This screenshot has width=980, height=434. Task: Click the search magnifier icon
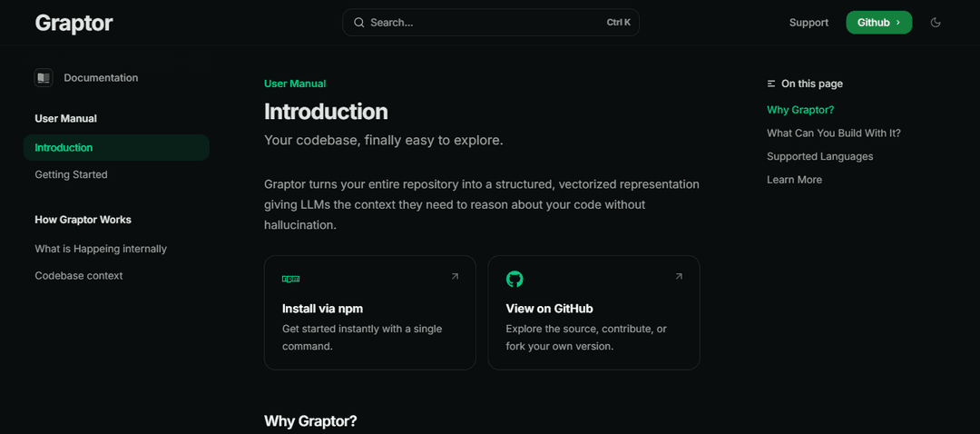358,23
